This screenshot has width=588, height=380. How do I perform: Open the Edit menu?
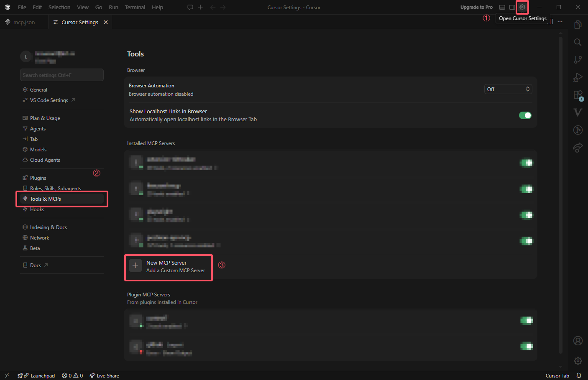[x=37, y=7]
